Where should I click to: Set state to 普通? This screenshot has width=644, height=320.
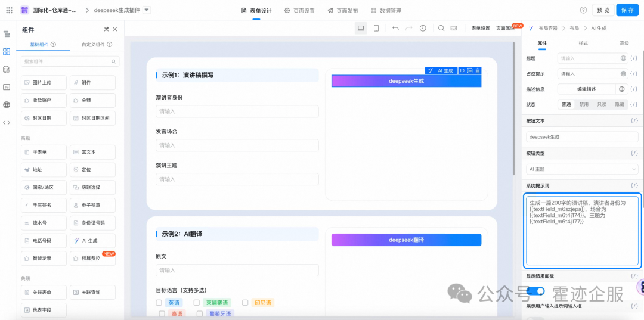click(x=566, y=105)
